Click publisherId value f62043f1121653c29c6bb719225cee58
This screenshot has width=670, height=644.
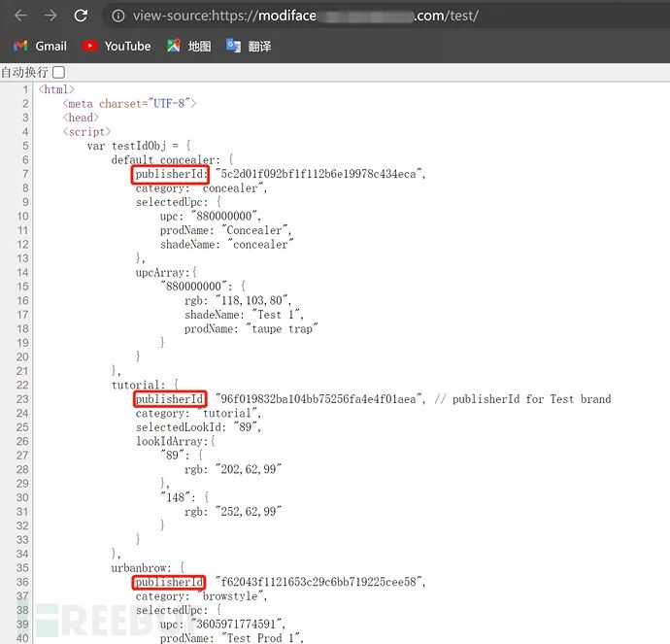point(320,582)
